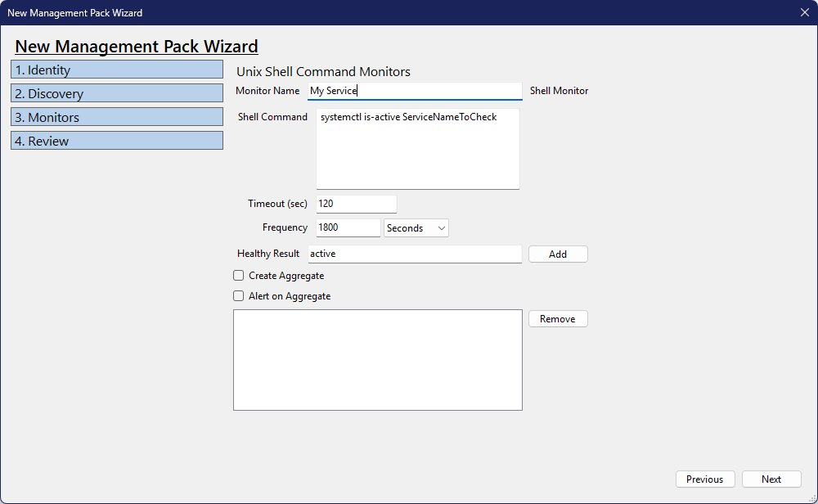Screen dimensions: 818x504
Task: Switch to the 3. Monitors step
Action: pyautogui.click(x=117, y=117)
